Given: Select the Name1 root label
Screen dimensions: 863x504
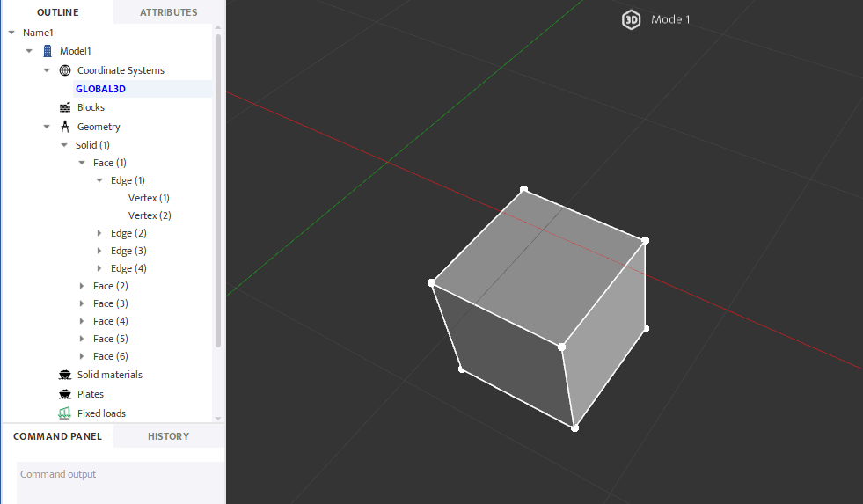Looking at the screenshot, I should 38,33.
